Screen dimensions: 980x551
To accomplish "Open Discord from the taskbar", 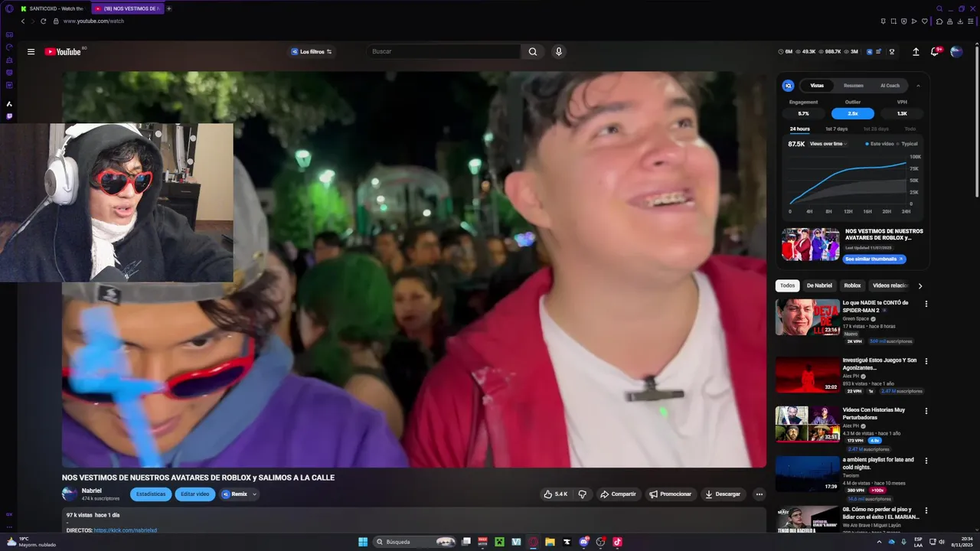I will (583, 542).
